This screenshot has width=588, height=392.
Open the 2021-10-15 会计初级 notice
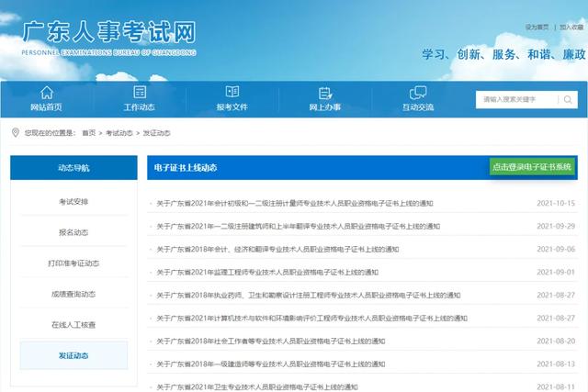(x=295, y=203)
